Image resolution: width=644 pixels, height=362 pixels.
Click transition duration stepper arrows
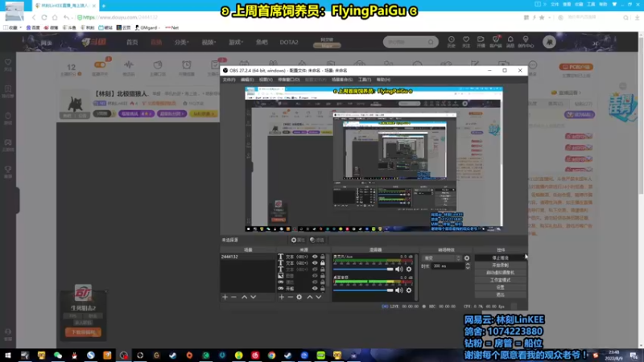[x=468, y=266]
